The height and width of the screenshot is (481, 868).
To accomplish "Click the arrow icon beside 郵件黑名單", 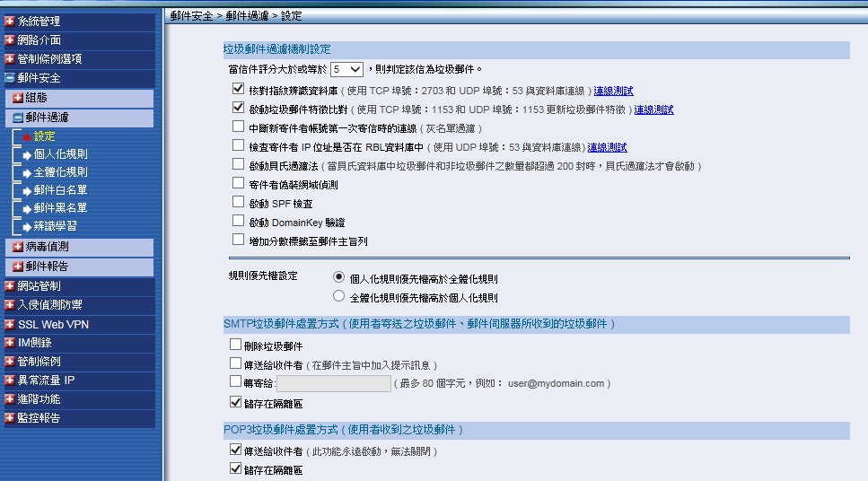I will 26,208.
